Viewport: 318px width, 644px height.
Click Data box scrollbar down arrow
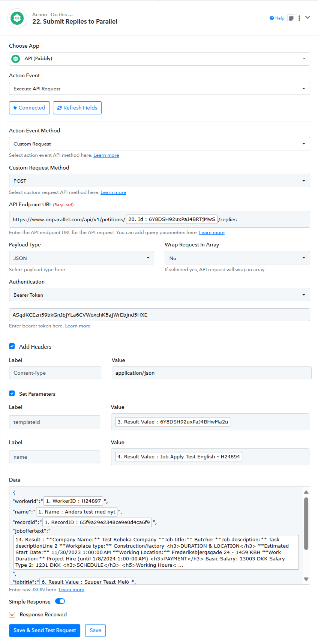tap(306, 579)
